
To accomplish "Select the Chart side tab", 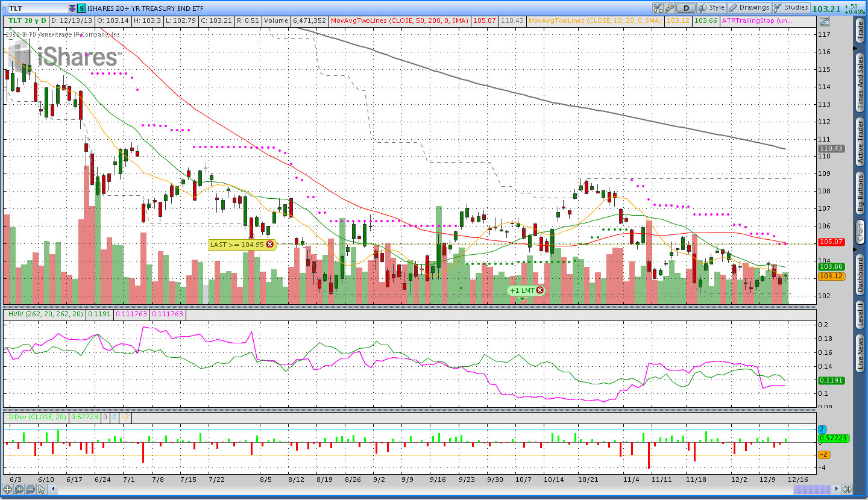I will [860, 232].
